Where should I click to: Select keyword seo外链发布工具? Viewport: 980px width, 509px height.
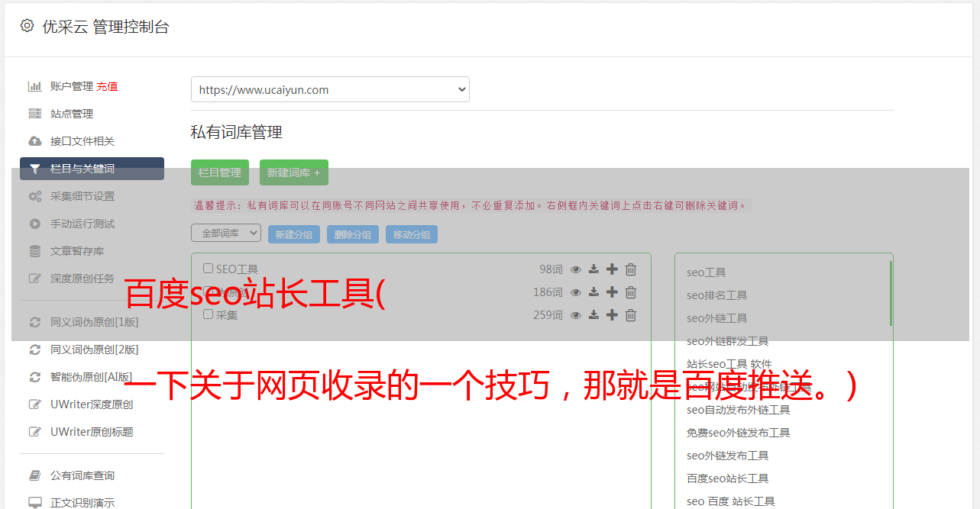728,456
